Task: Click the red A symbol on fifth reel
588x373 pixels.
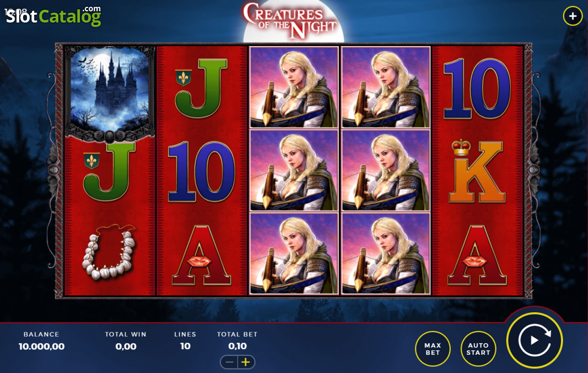Action: point(477,256)
